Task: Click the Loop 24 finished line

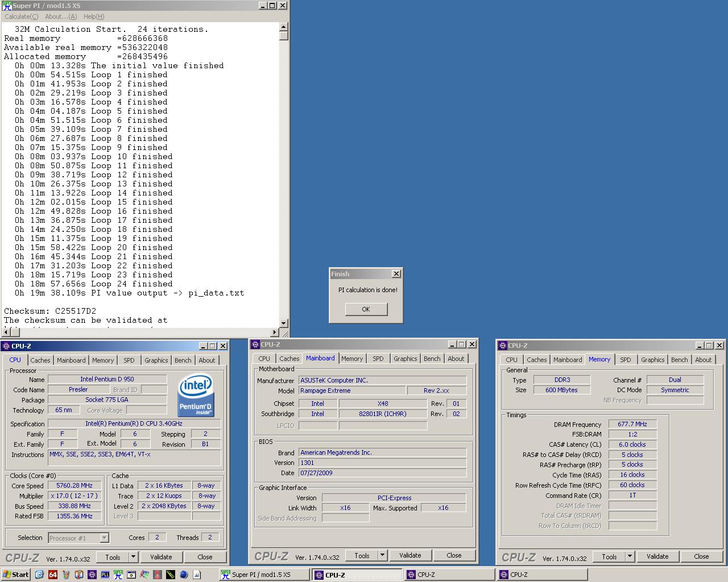Action: click(x=94, y=284)
